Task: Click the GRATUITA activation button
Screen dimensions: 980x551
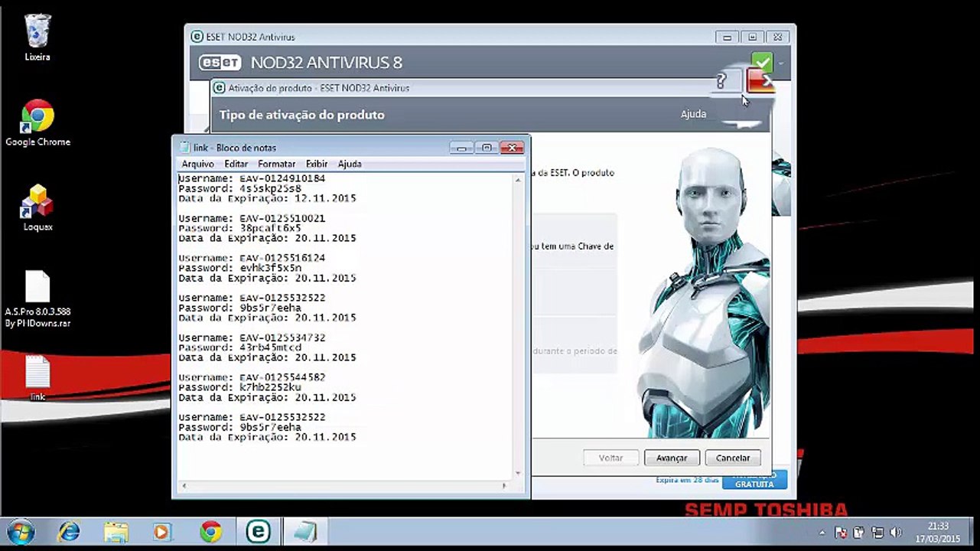Action: click(x=754, y=480)
